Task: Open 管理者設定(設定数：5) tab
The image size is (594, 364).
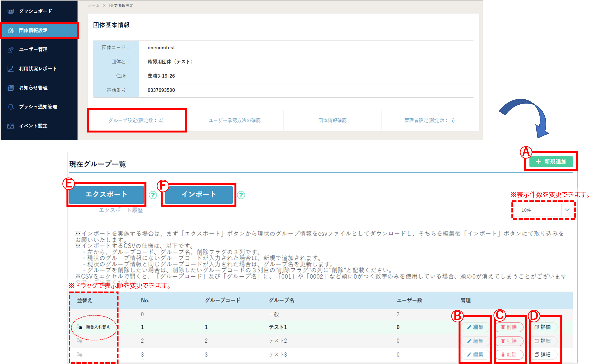Action: pos(430,121)
